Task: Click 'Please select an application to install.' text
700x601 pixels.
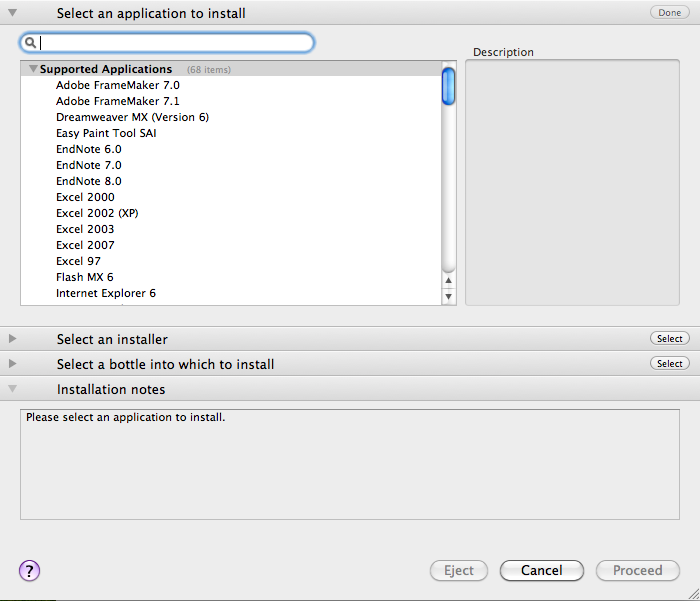Action: (125, 417)
